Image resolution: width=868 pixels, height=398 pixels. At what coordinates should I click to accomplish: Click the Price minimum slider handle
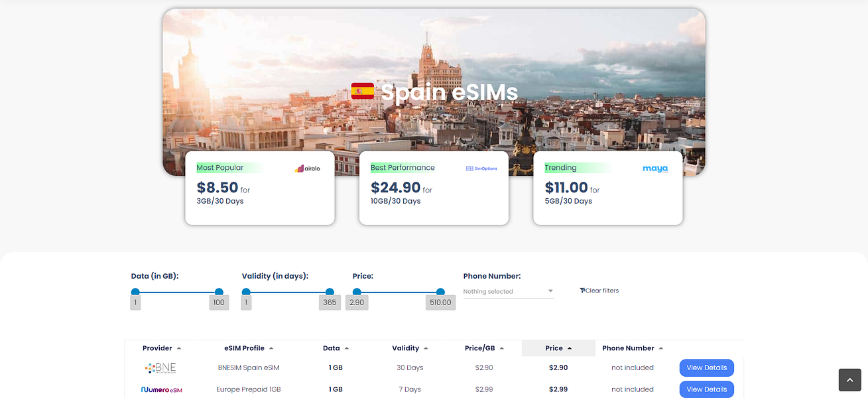point(357,292)
